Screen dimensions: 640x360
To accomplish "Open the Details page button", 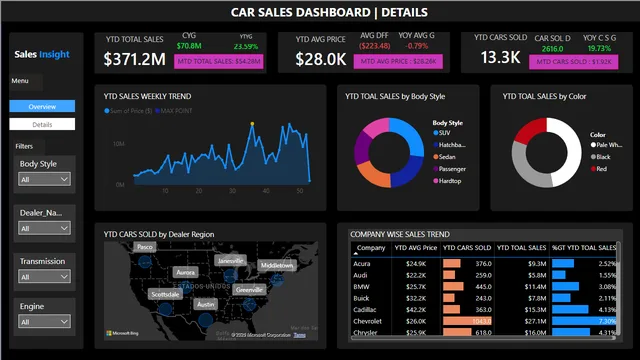I will pyautogui.click(x=42, y=124).
